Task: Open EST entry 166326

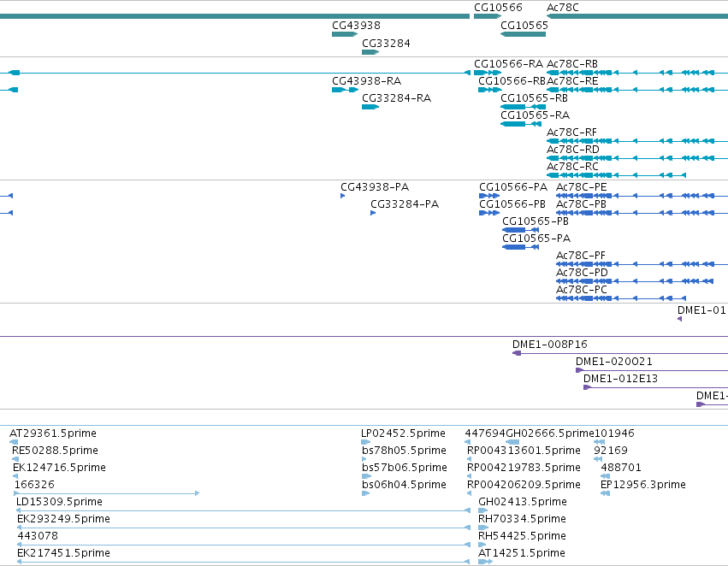Action: 34,485
